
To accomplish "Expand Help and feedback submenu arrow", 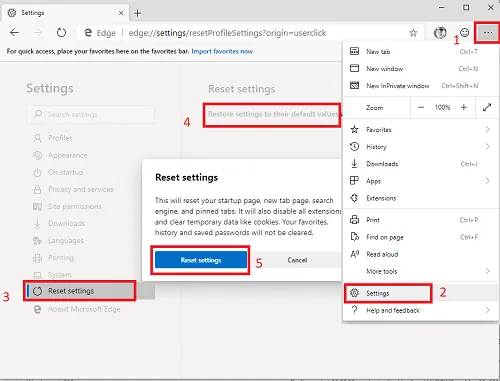I will pos(488,310).
